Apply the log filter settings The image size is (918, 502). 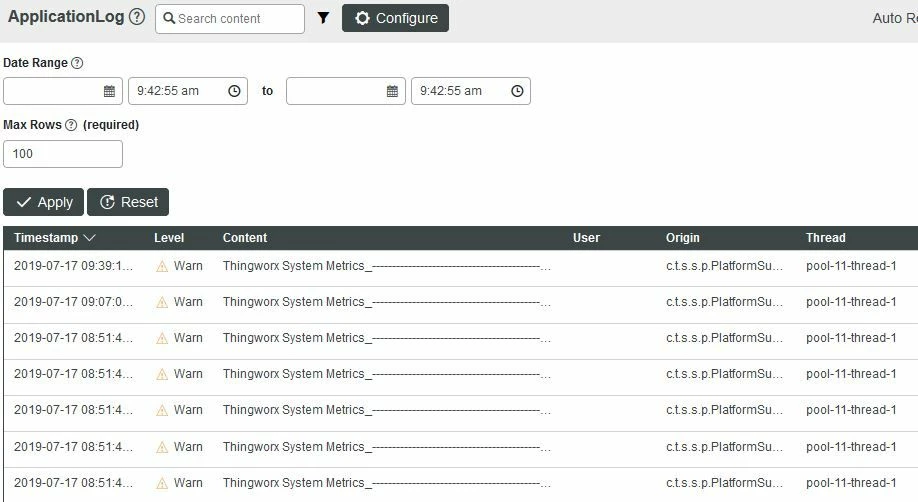click(43, 202)
